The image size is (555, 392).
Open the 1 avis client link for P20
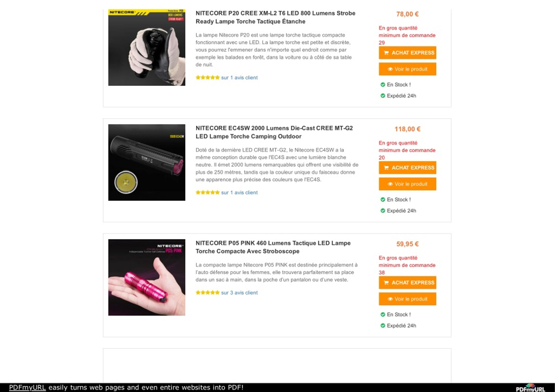point(239,78)
